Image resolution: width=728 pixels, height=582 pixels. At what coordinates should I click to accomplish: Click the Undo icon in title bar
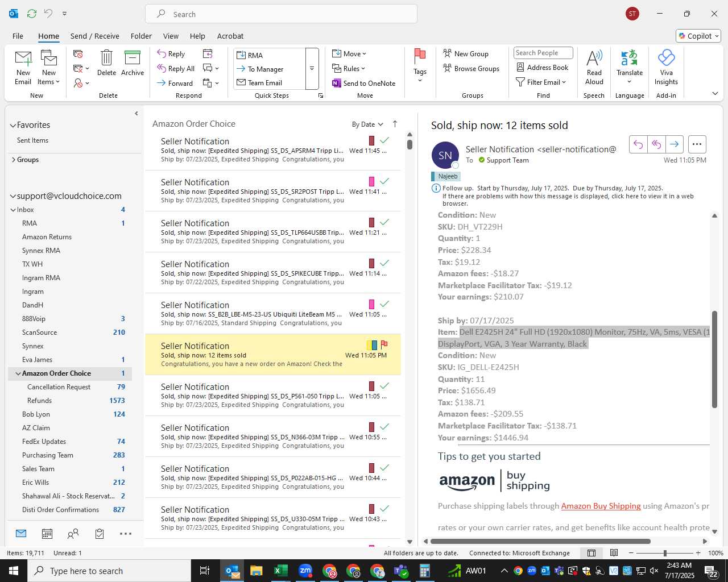(x=48, y=14)
